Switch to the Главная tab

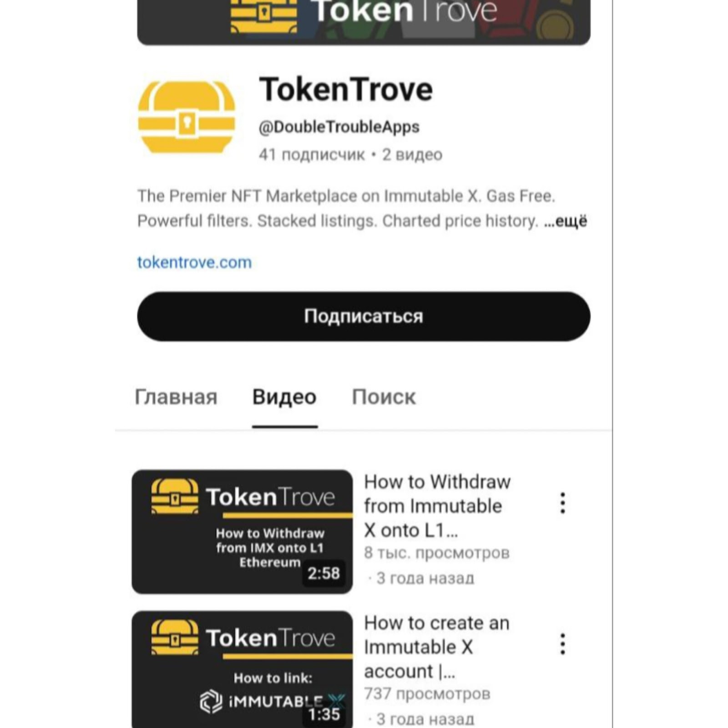(x=176, y=397)
